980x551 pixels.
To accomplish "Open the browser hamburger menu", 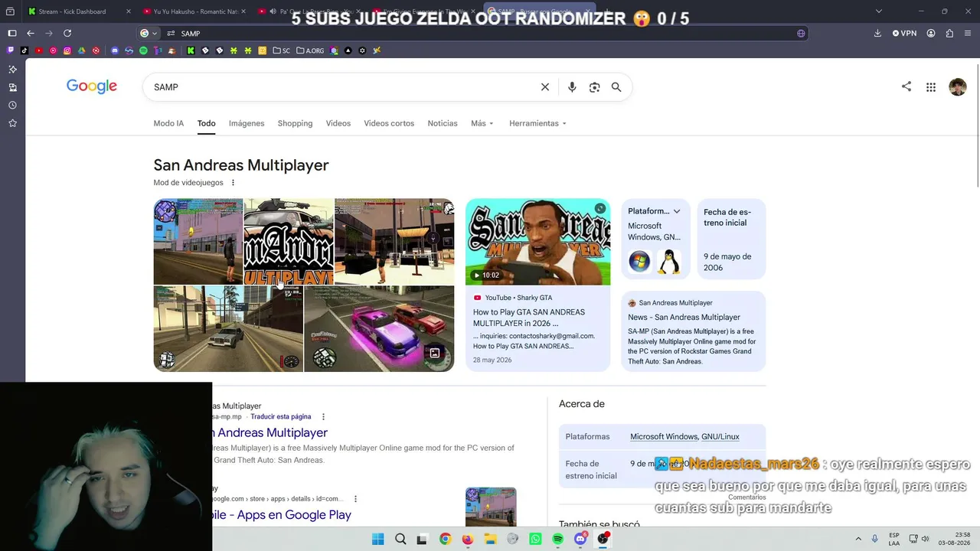I will 968,34.
